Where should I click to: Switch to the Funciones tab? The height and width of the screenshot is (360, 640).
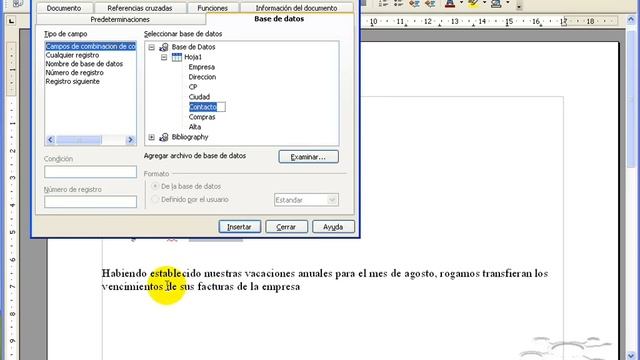213,8
